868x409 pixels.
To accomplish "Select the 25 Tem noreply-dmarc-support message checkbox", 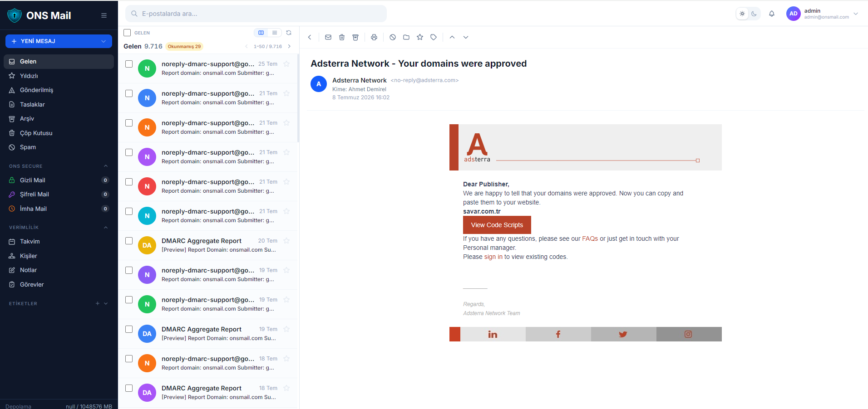I will click(x=129, y=64).
